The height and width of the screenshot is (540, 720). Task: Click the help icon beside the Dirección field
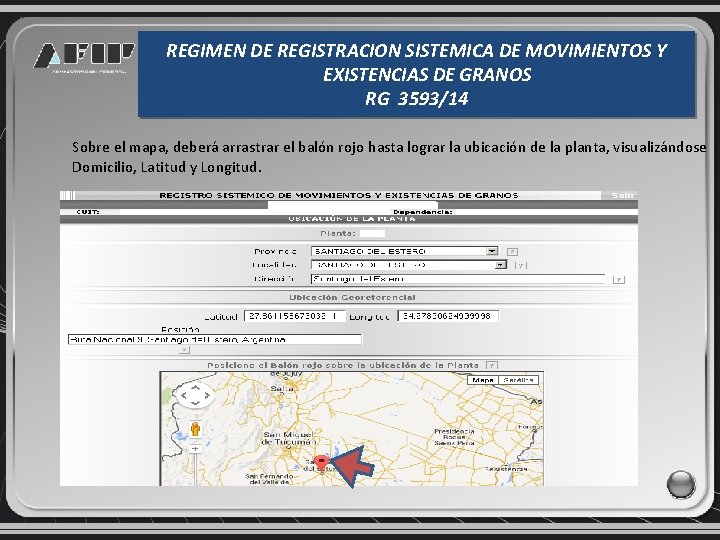(x=619, y=280)
